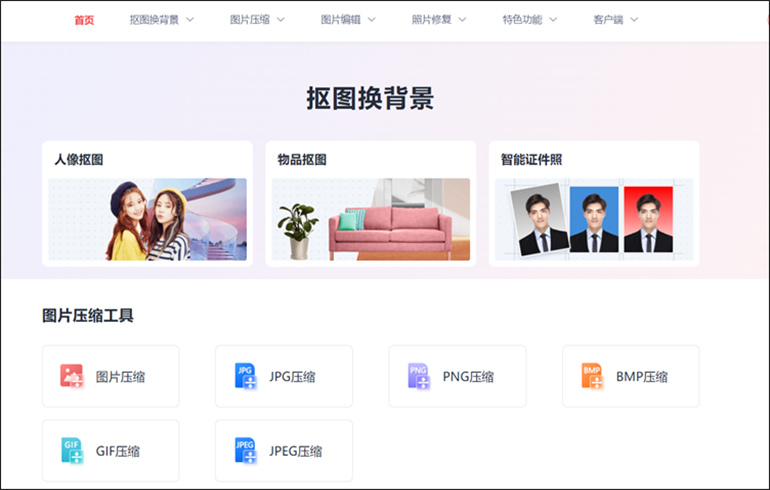This screenshot has height=490, width=770.
Task: Click the 抠图换背景 main heading
Action: coord(370,98)
